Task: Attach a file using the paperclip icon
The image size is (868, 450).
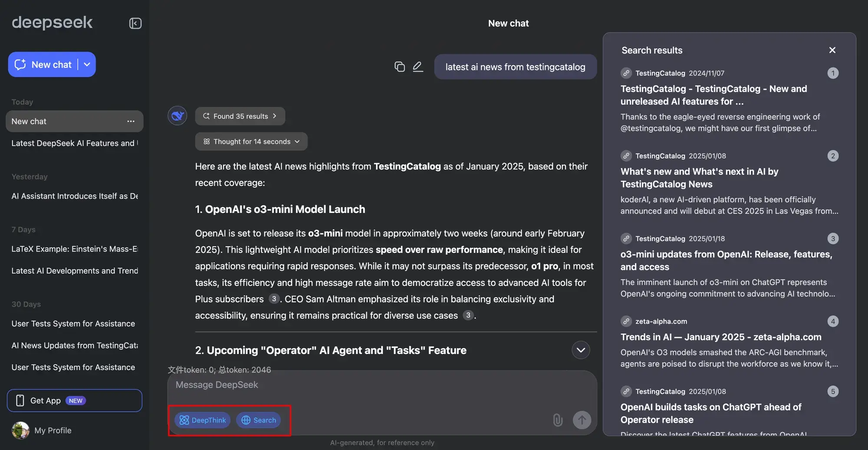Action: [x=558, y=420]
